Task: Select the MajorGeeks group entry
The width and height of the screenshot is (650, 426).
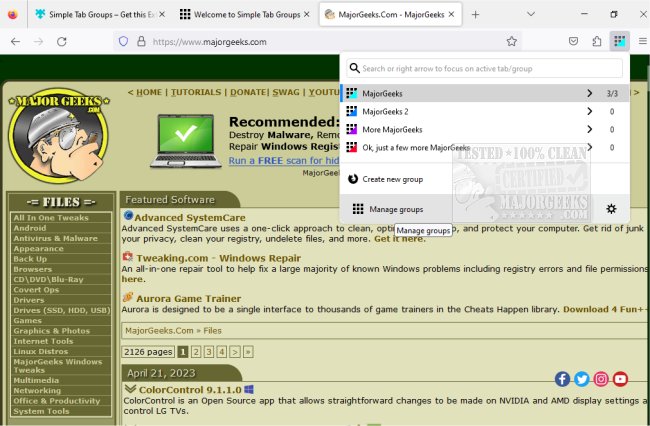Action: coord(485,93)
